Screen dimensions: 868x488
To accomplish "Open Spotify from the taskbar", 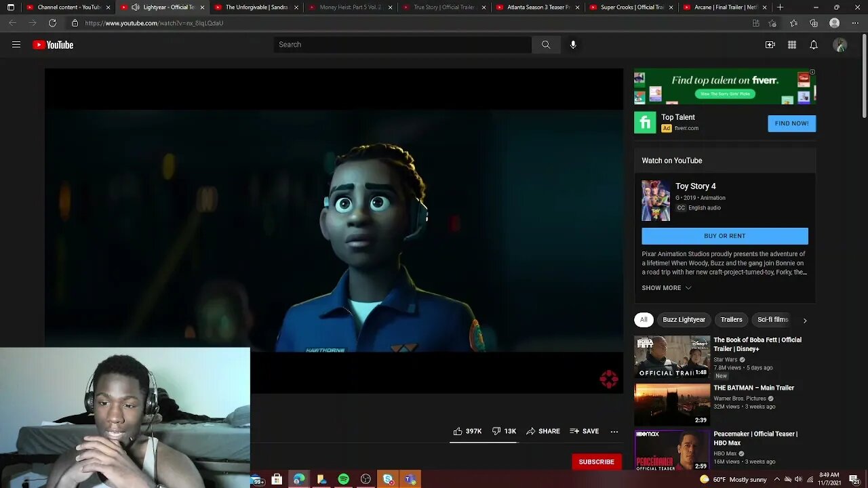I will tap(344, 479).
